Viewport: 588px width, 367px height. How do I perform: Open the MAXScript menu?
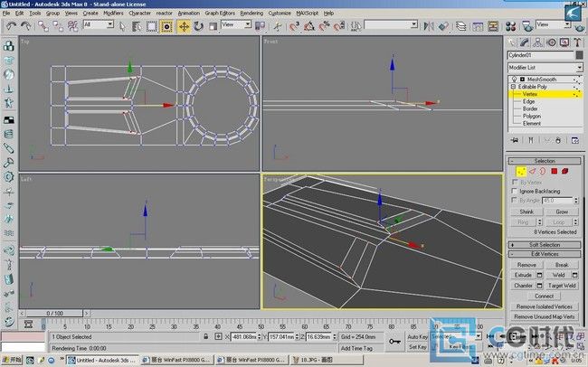pos(308,13)
